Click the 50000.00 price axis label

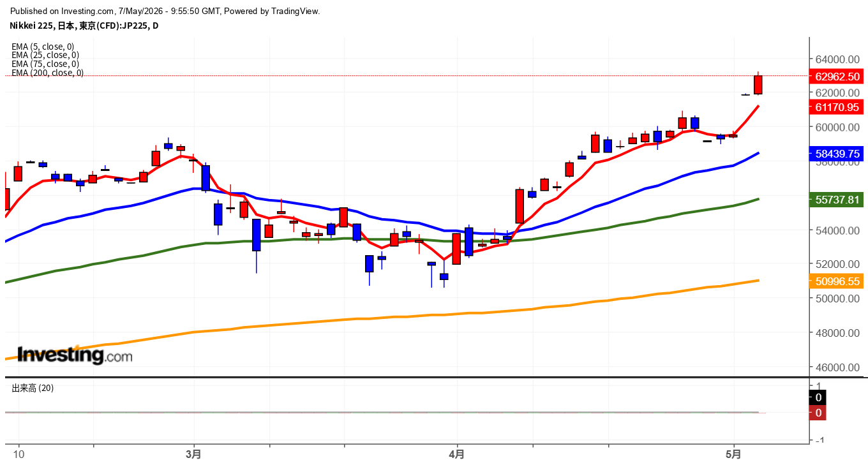pos(837,299)
